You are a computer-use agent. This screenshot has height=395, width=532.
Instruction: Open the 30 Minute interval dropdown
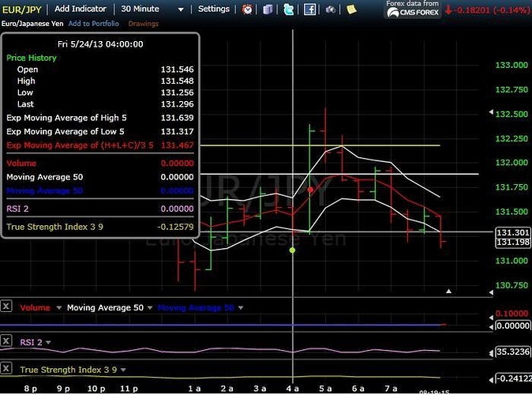coord(181,9)
